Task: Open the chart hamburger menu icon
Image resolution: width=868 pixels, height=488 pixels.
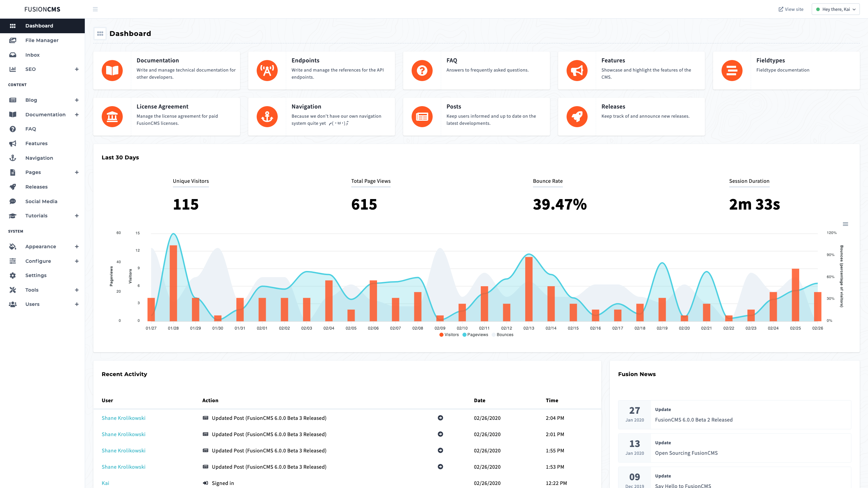Action: click(x=845, y=224)
